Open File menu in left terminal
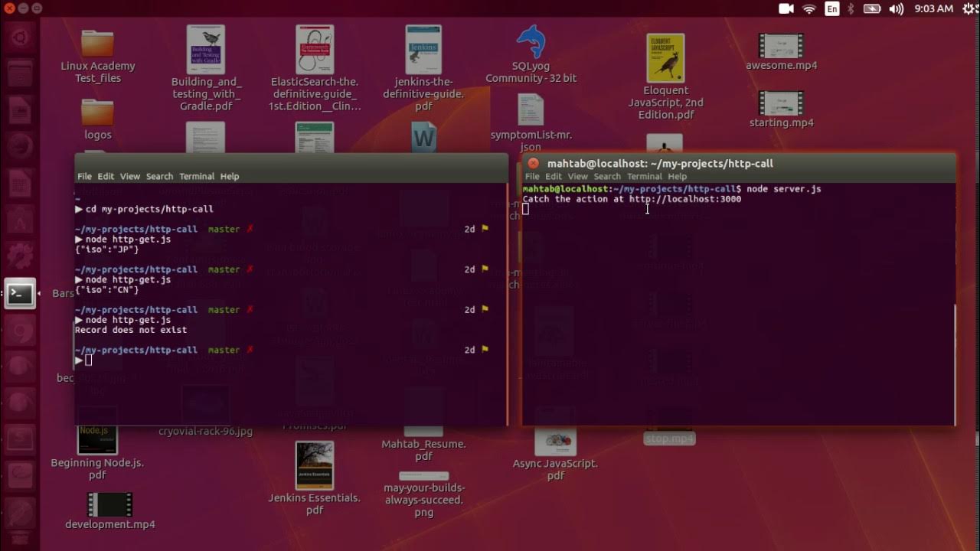The width and height of the screenshot is (980, 551). 84,176
